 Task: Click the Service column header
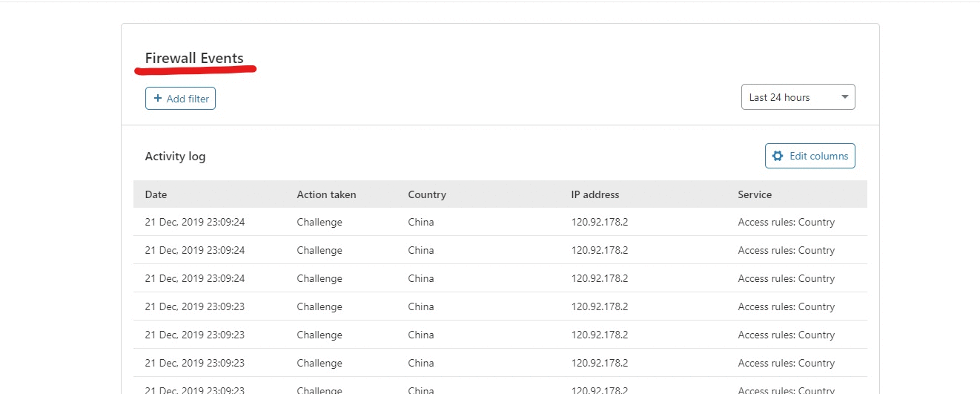coord(755,194)
